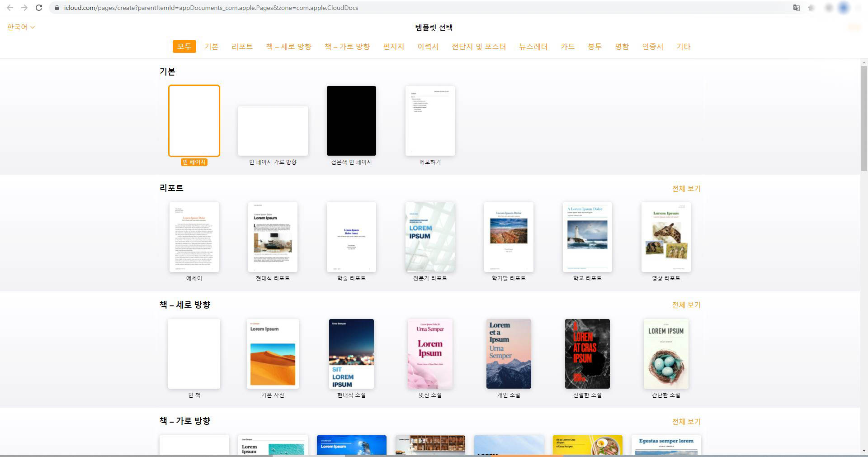Choose the 영상 리포트 giraffe template

[666, 237]
